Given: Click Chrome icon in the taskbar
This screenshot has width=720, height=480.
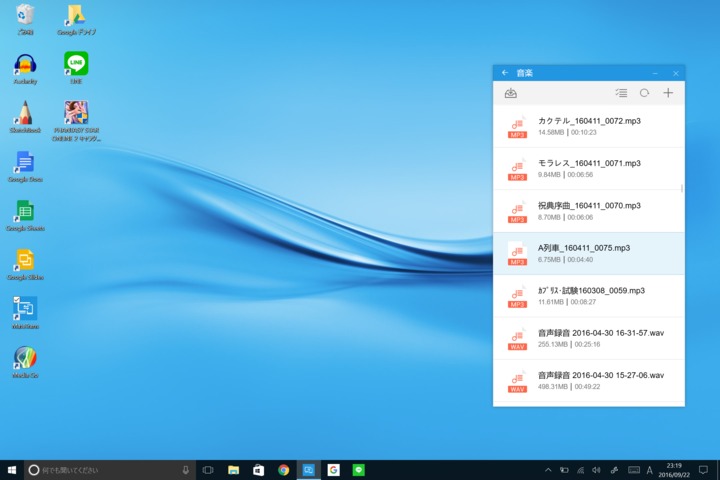Looking at the screenshot, I should (284, 470).
